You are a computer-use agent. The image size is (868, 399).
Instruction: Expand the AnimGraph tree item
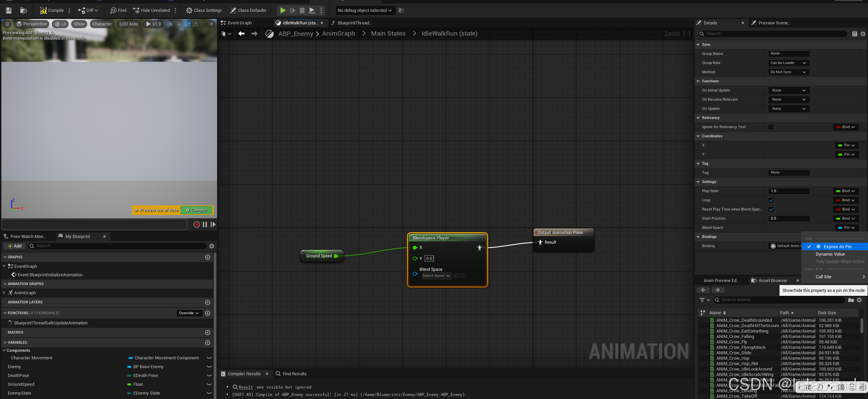4,293
